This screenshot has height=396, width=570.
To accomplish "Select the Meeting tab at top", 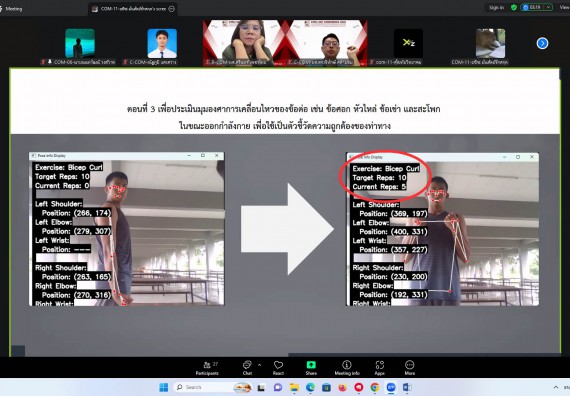I will (11, 9).
